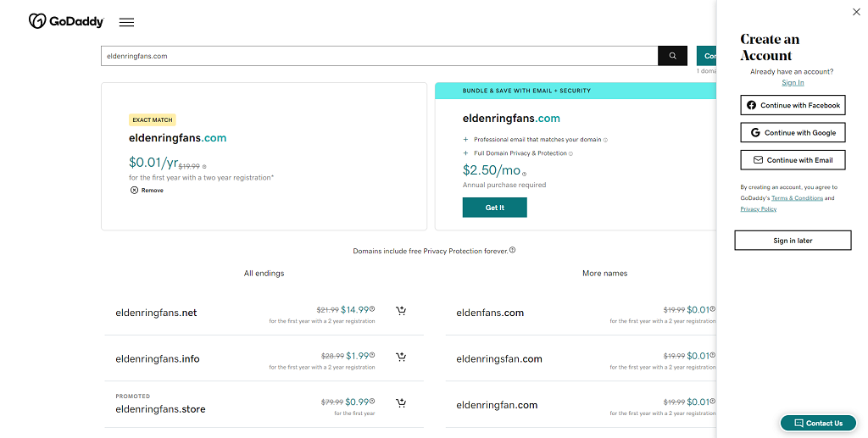
Task: Open the Contact Us chat
Action: pos(818,423)
